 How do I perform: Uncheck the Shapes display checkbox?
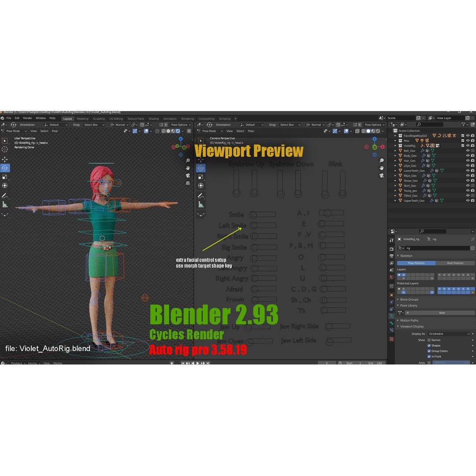[429, 346]
